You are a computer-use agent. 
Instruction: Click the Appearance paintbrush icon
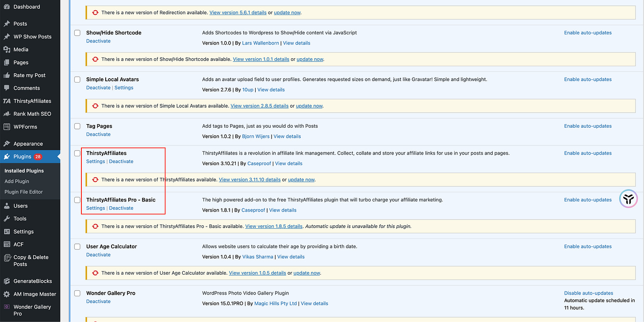point(7,144)
